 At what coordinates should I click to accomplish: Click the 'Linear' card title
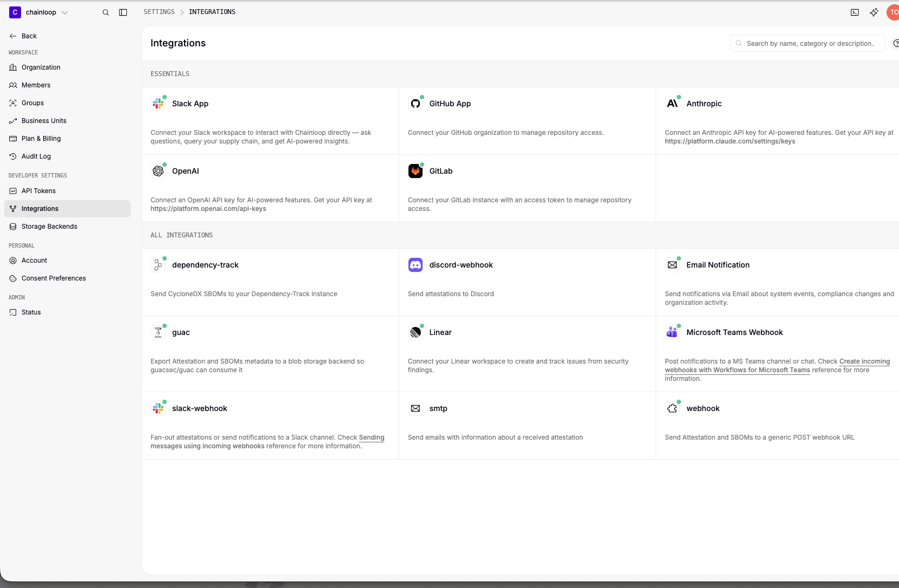(x=440, y=332)
